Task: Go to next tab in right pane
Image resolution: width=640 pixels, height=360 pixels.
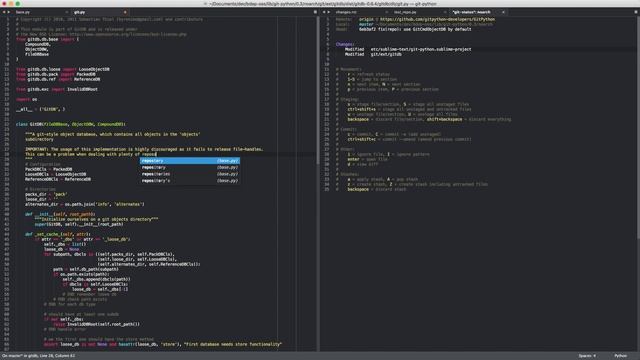Action: 329,12
